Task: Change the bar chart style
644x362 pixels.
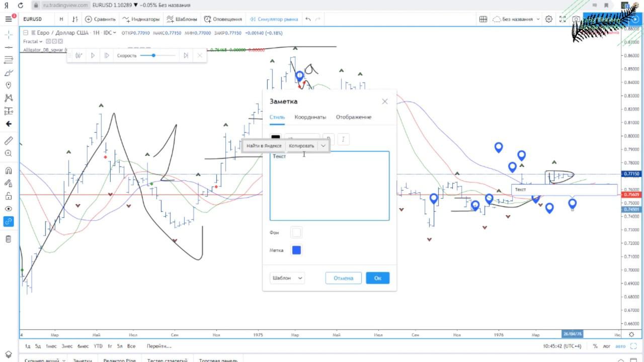Action: [x=75, y=19]
